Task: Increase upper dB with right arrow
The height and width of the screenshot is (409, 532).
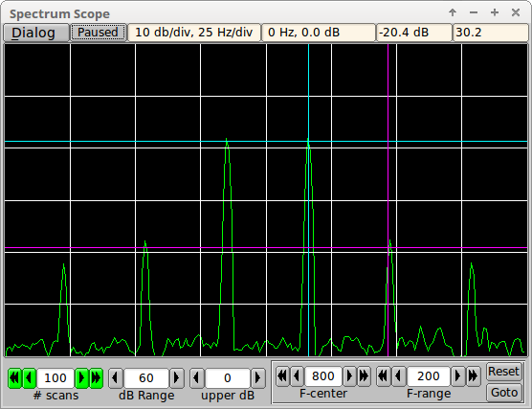Action: click(x=258, y=378)
